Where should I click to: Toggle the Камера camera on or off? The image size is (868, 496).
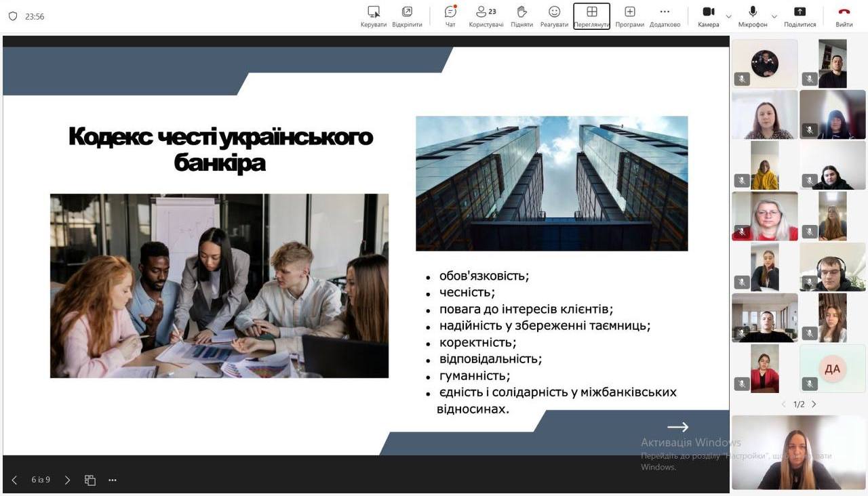(x=708, y=16)
